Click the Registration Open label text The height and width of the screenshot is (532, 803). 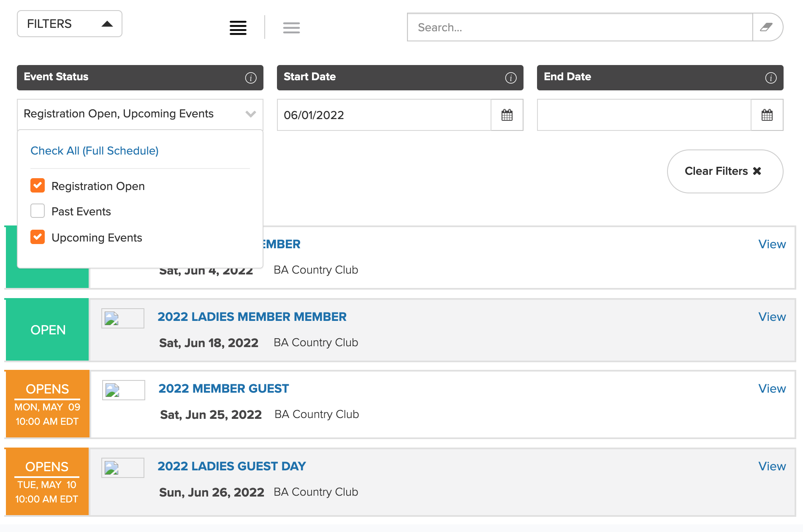pyautogui.click(x=98, y=186)
